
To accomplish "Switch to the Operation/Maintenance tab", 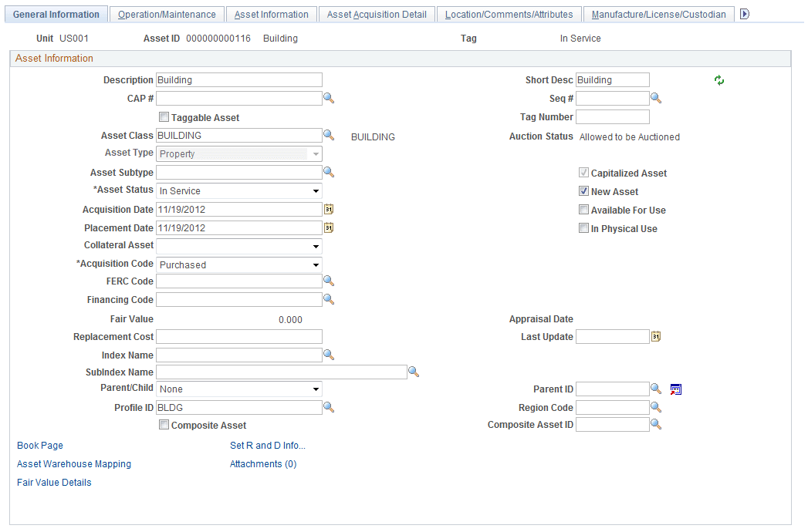I will point(165,13).
